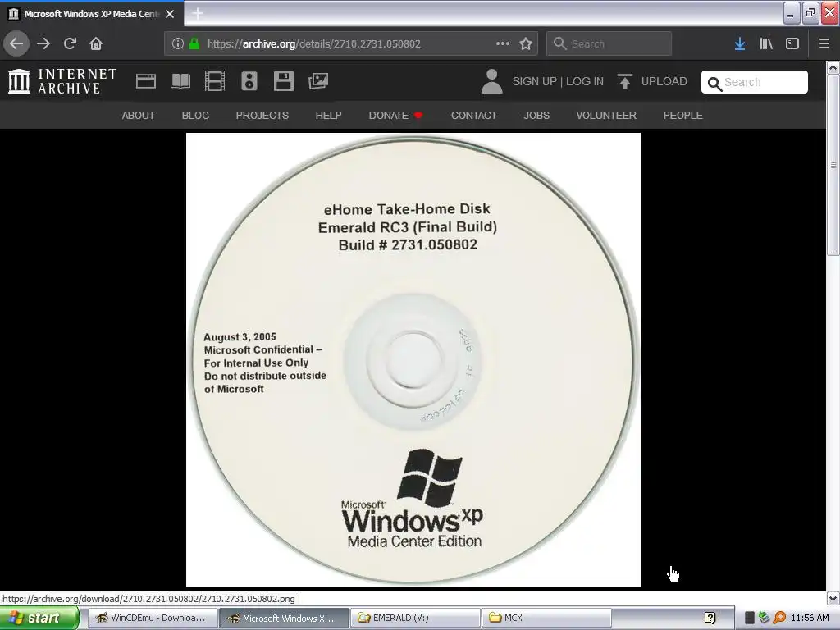Open the PEOPLE link

[x=683, y=115]
